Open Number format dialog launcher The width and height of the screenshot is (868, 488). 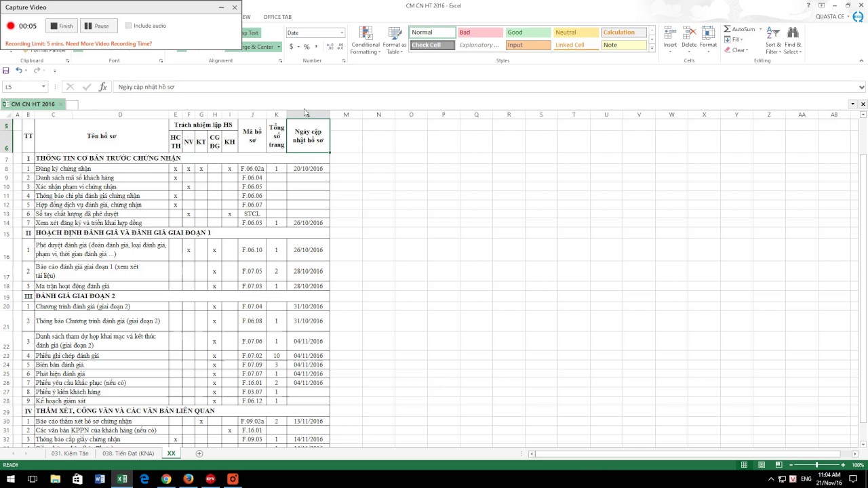(344, 61)
